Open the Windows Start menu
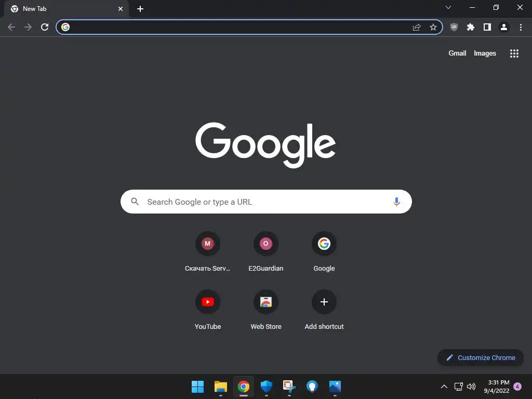Screen dimensions: 532x399 click(x=197, y=387)
